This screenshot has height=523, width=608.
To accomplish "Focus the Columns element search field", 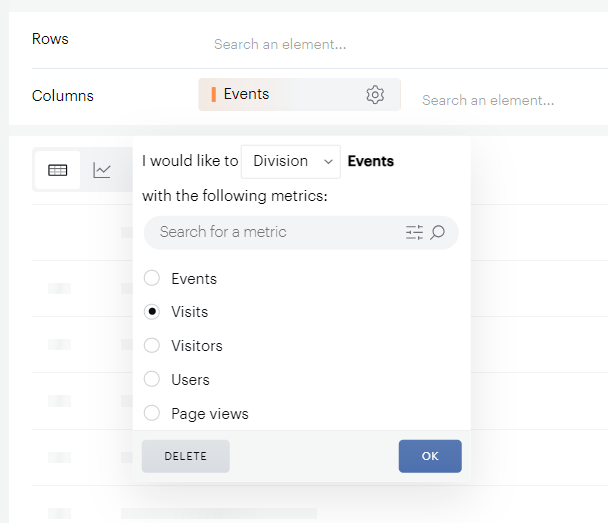I will (488, 100).
